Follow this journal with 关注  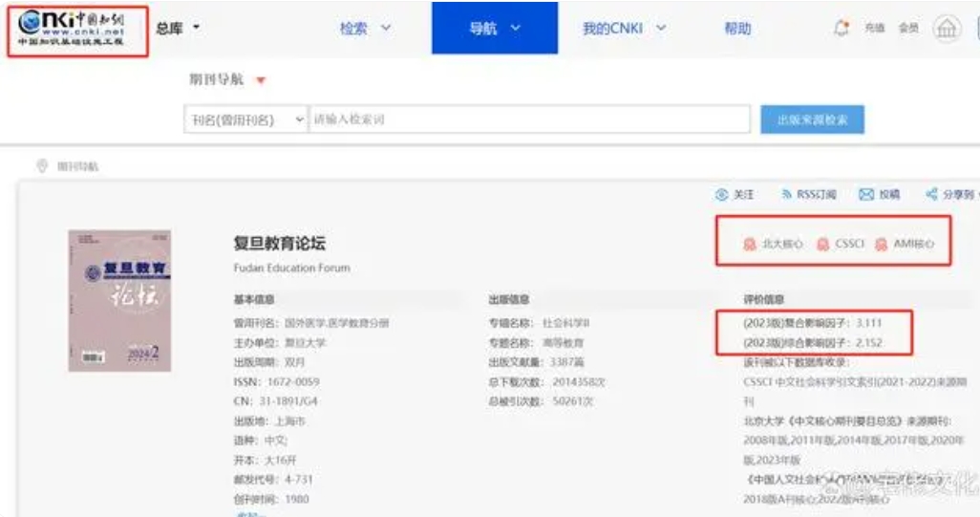click(x=735, y=194)
